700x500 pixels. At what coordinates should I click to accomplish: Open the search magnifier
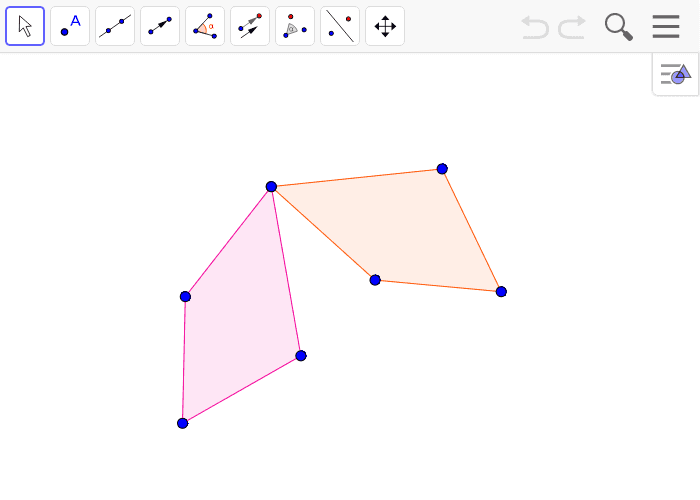point(619,27)
